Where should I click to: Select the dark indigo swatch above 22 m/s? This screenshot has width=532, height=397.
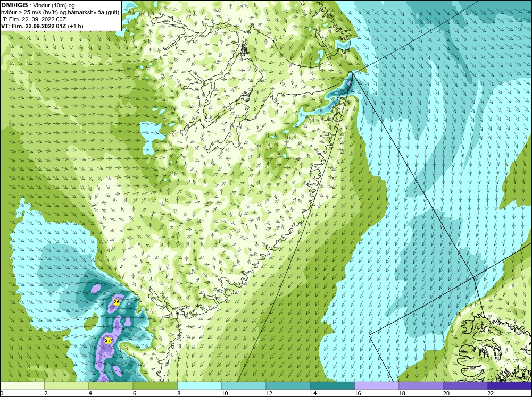click(510, 385)
